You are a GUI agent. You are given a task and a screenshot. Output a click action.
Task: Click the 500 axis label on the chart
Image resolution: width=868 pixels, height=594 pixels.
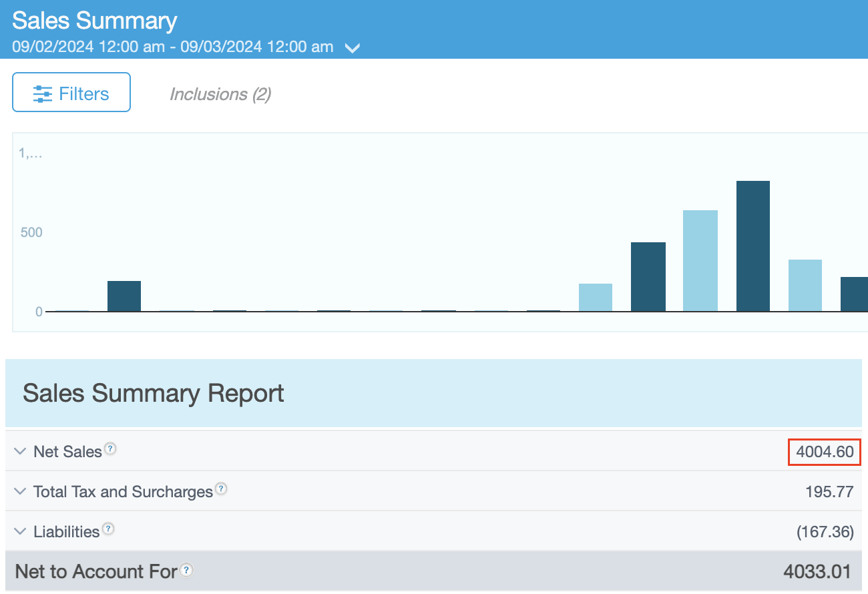click(x=31, y=232)
